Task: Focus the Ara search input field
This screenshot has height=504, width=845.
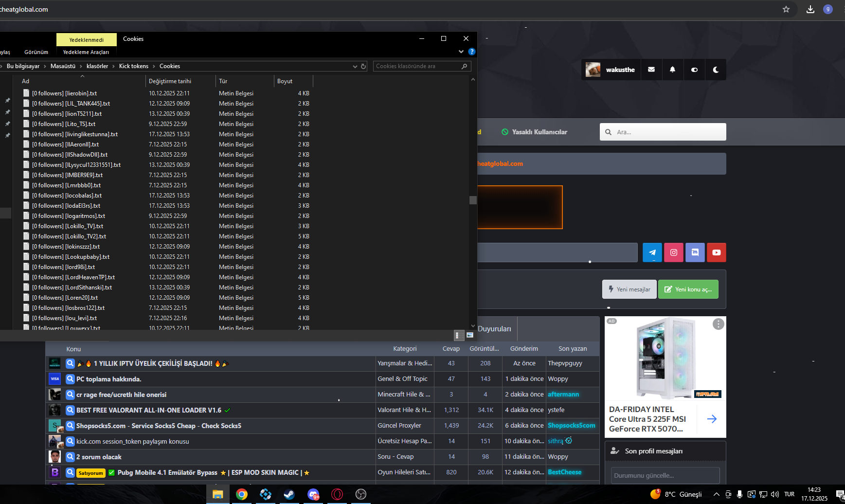Action: [663, 132]
